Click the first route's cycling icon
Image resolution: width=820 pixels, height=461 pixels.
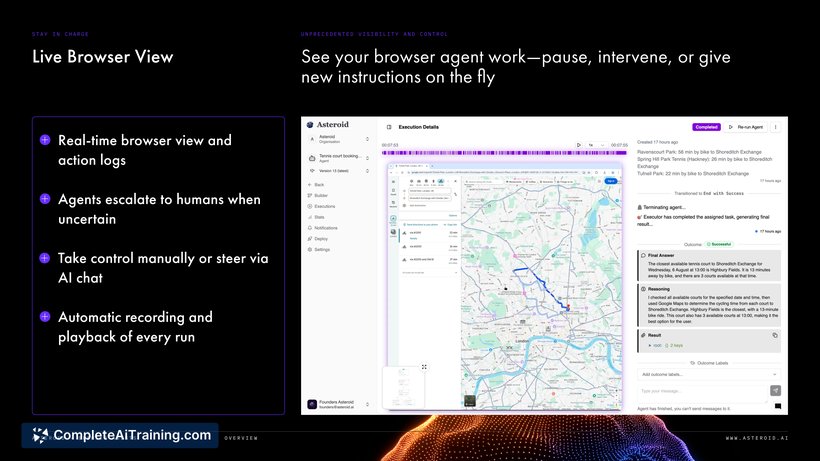404,233
